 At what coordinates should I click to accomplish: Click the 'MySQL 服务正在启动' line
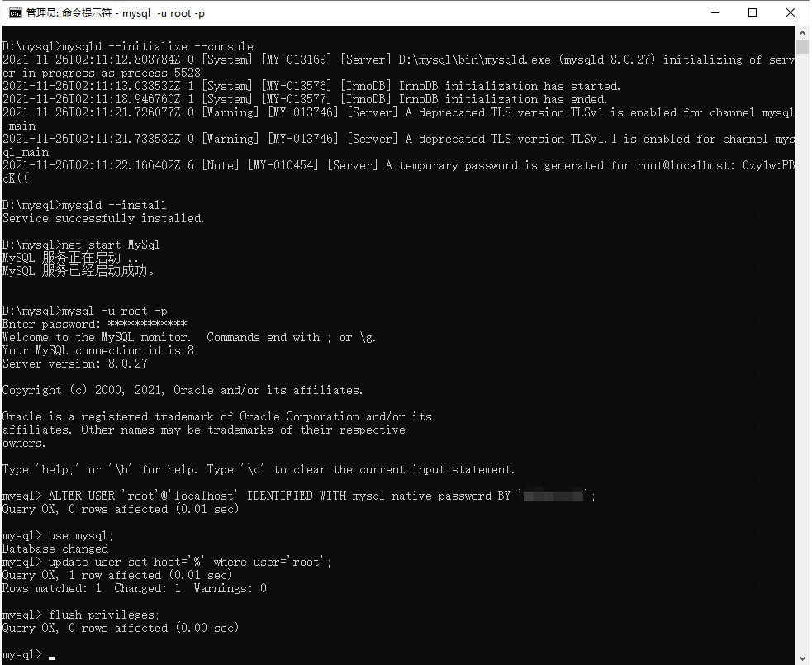coord(71,258)
